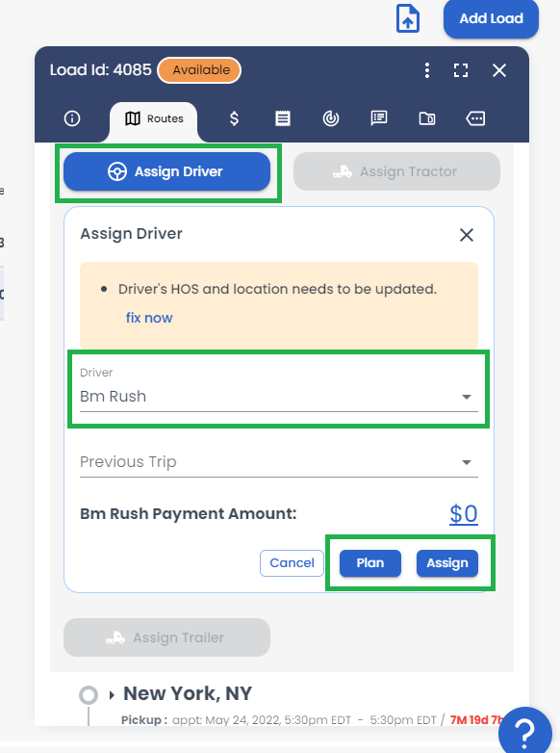Click the Plan button

coord(370,563)
